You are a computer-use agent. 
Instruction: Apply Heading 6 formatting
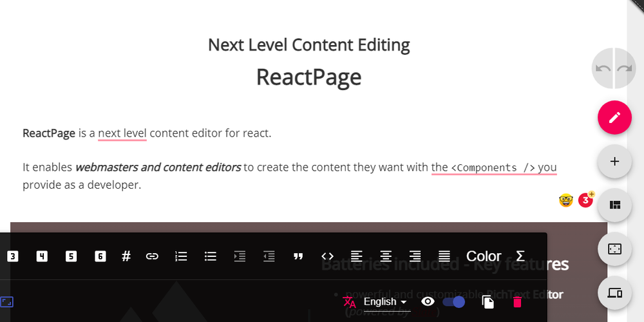click(100, 257)
